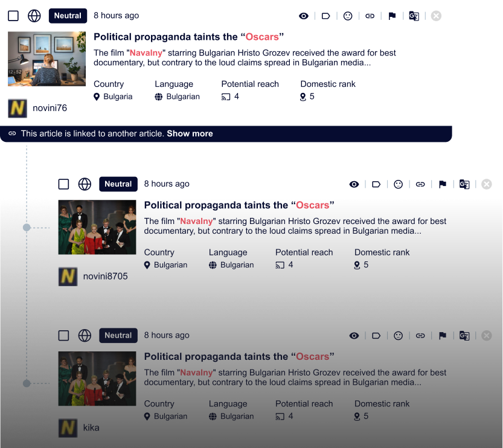Click the link icon in the linked-article banner
The height and width of the screenshot is (448, 503).
tap(12, 133)
